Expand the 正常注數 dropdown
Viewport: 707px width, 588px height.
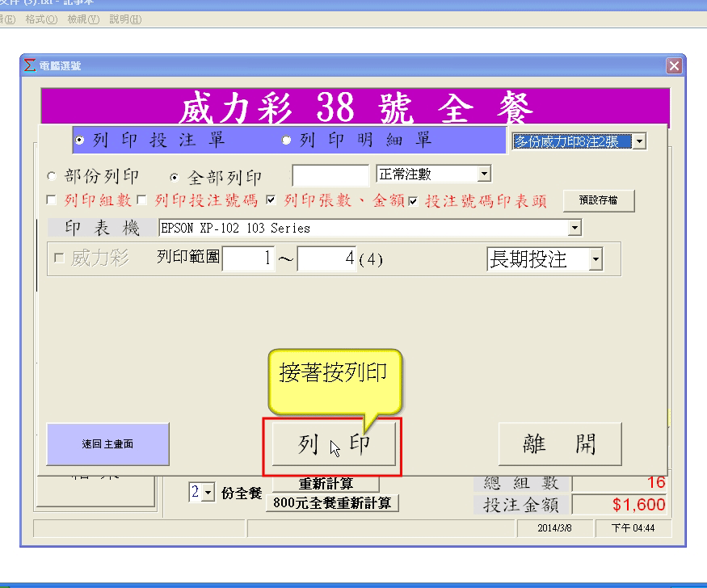click(483, 174)
